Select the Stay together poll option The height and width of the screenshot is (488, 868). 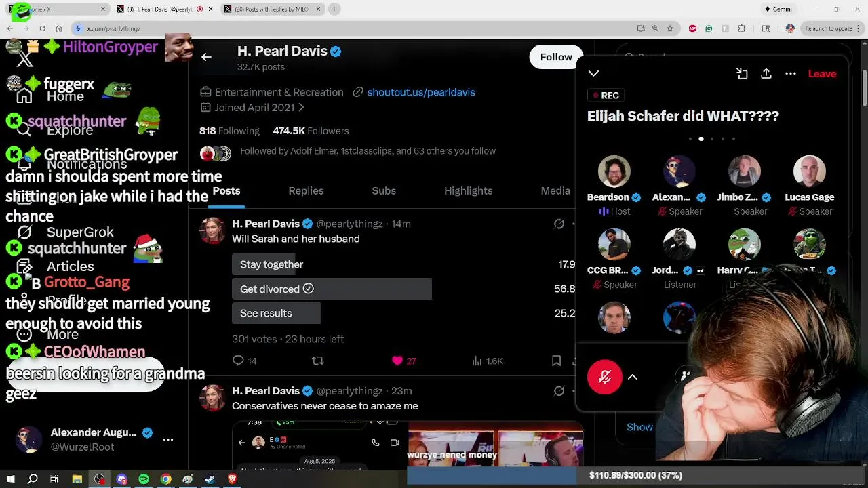(403, 264)
